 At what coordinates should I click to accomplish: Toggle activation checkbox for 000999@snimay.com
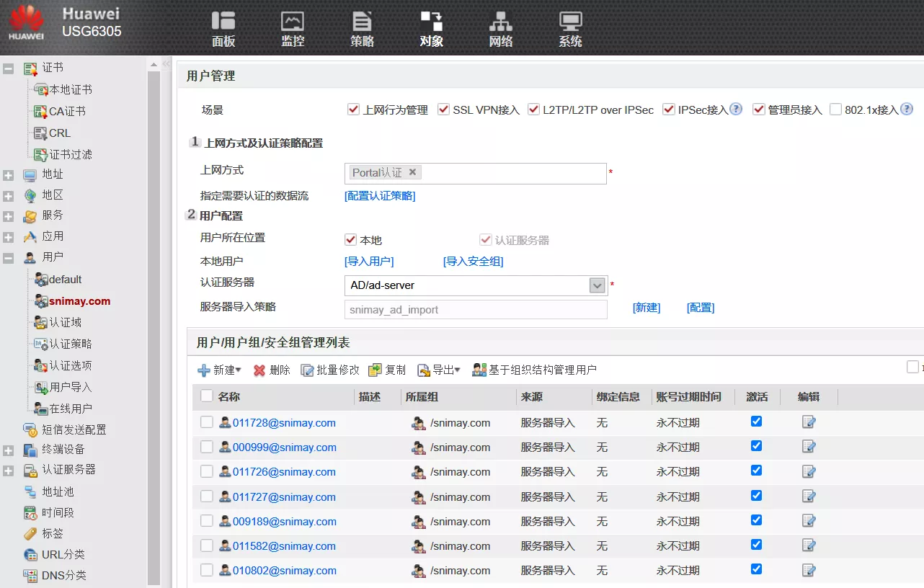click(x=756, y=446)
